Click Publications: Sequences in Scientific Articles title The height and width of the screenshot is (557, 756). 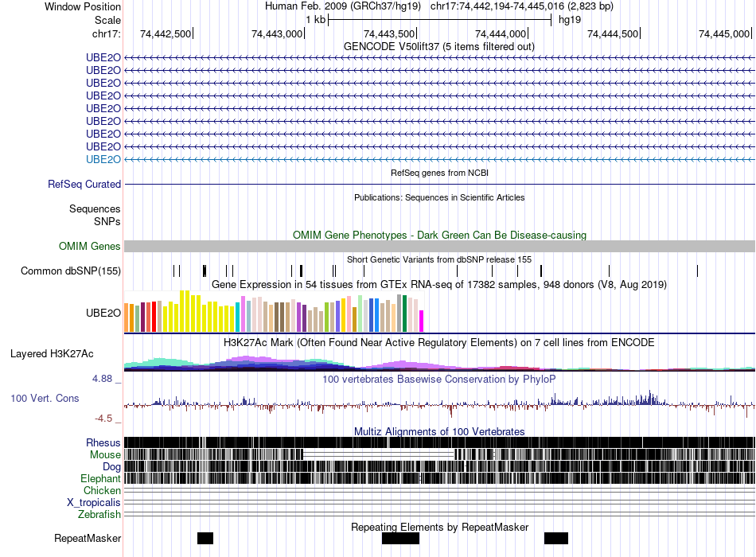[439, 197]
